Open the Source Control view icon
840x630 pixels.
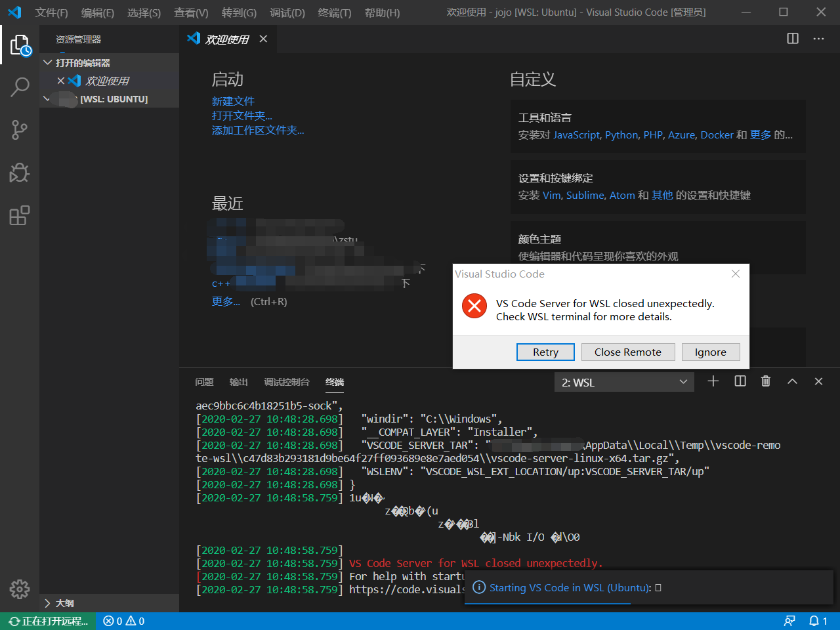pos(20,130)
